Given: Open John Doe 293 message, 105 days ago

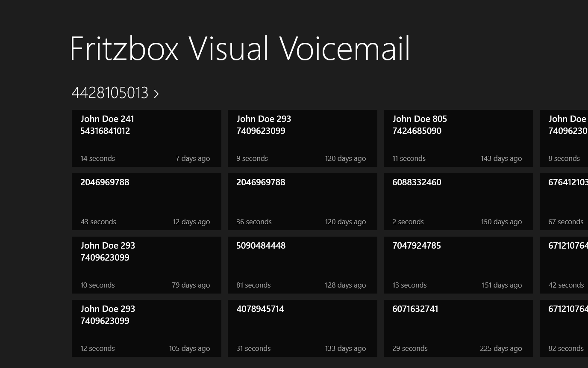Looking at the screenshot, I should (146, 328).
